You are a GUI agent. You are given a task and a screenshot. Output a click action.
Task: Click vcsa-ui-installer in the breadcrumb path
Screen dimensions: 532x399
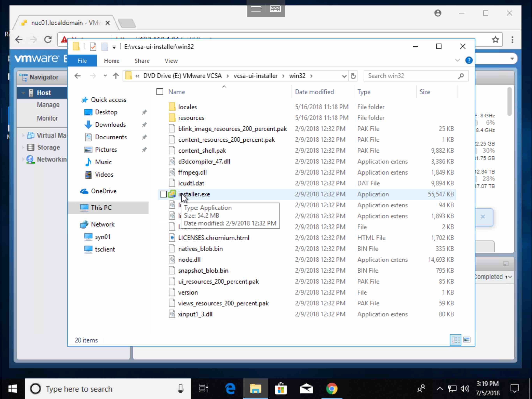click(x=255, y=76)
